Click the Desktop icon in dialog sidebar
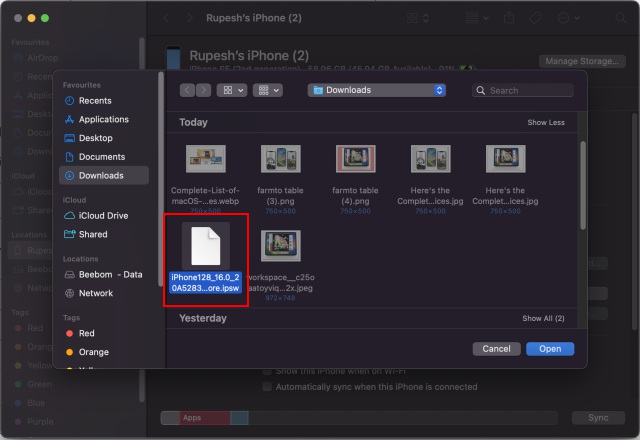 69,138
